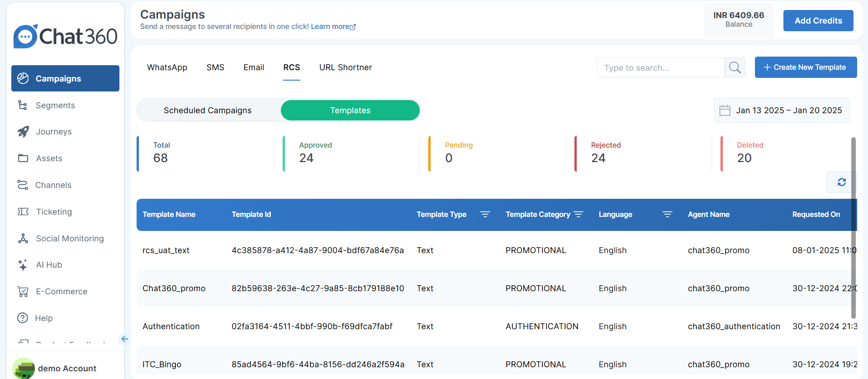Select the Rejected 24 stat card
This screenshot has width=868, height=379.
(643, 154)
